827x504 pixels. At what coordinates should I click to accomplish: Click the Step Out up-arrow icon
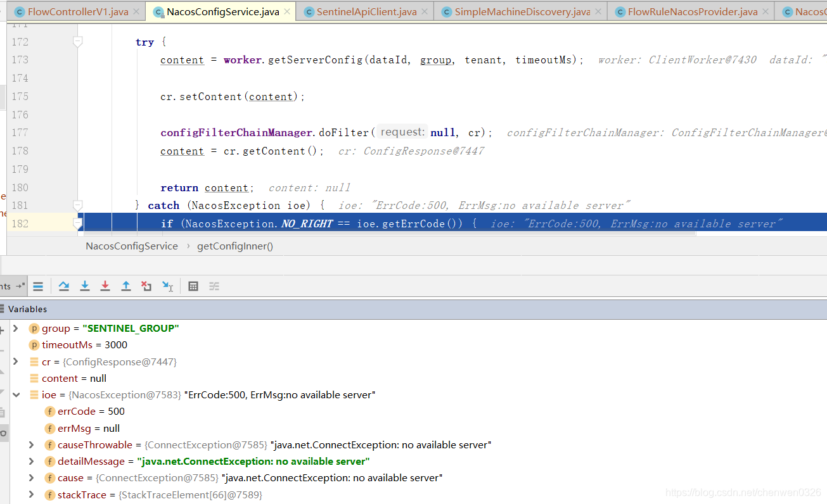click(x=126, y=286)
